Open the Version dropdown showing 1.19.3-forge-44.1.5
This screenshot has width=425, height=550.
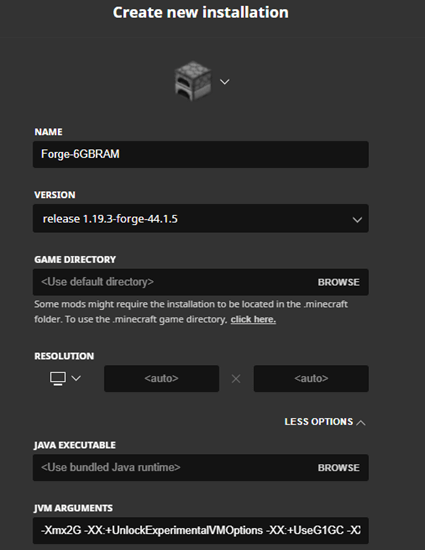201,218
